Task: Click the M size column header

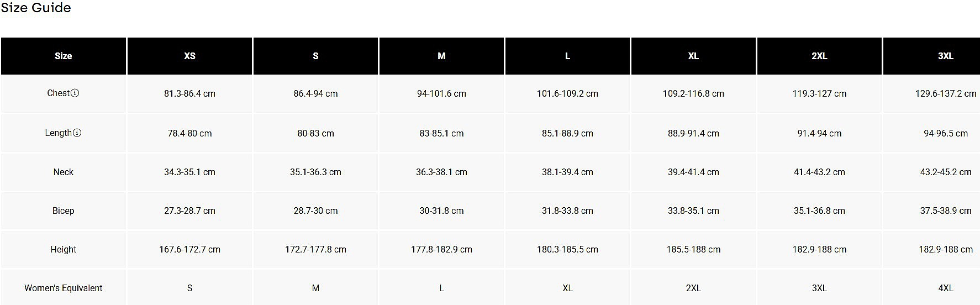Action: coord(441,56)
